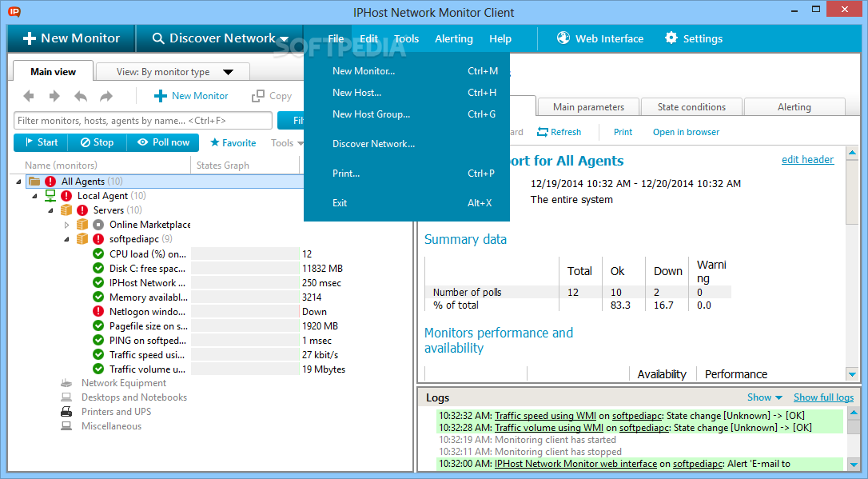Click the folder icon of All Agents

point(34,181)
